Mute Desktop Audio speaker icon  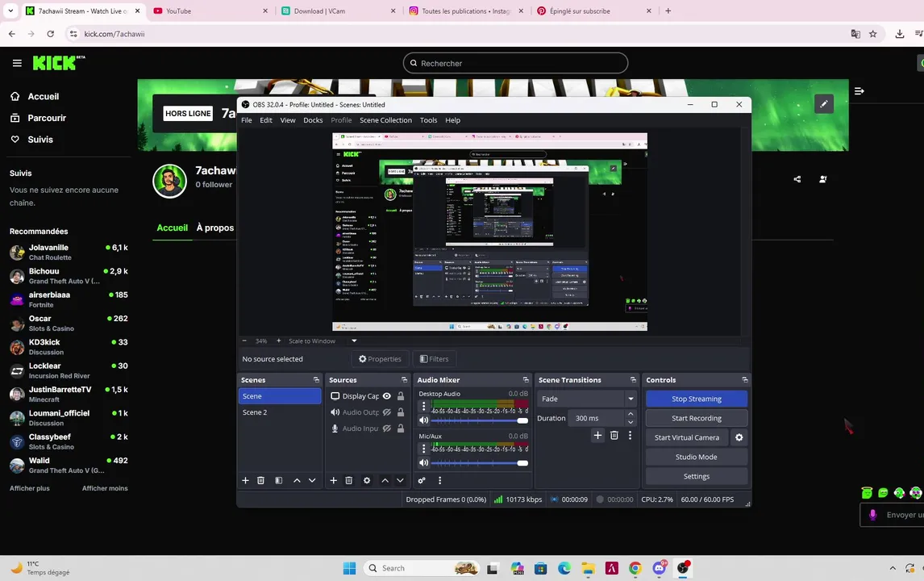point(423,420)
